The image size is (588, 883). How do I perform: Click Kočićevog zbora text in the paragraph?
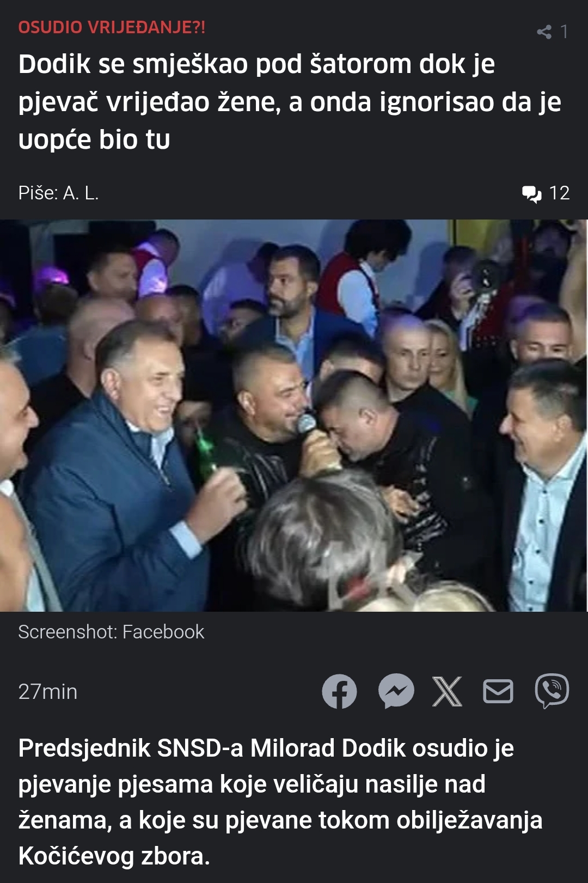coord(114,856)
